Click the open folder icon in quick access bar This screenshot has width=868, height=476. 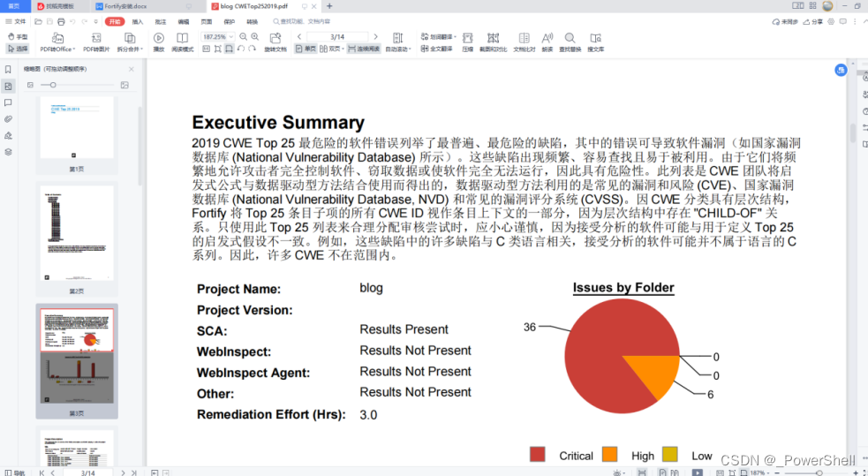(38, 21)
